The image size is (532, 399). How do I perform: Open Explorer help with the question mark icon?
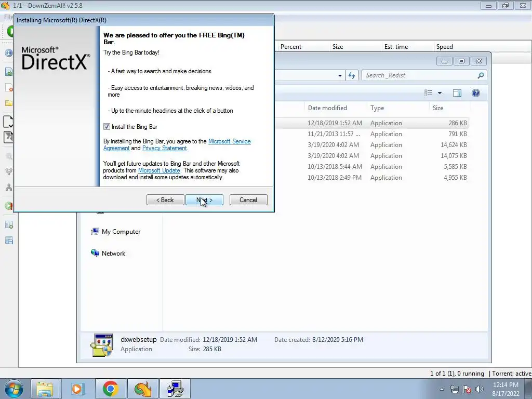[x=476, y=93]
